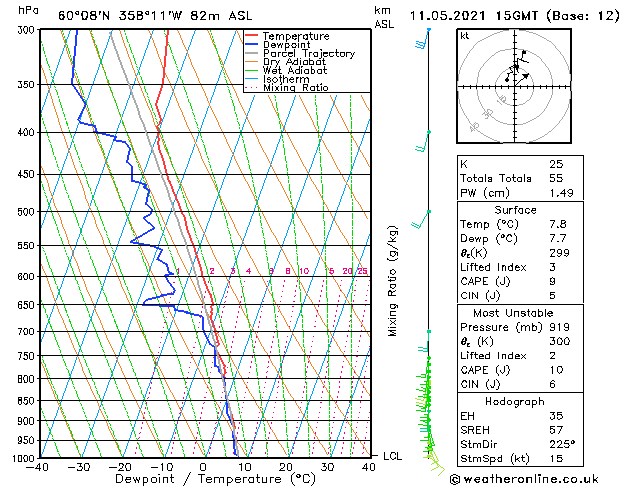Click the hodograph center crosshair

[515, 87]
